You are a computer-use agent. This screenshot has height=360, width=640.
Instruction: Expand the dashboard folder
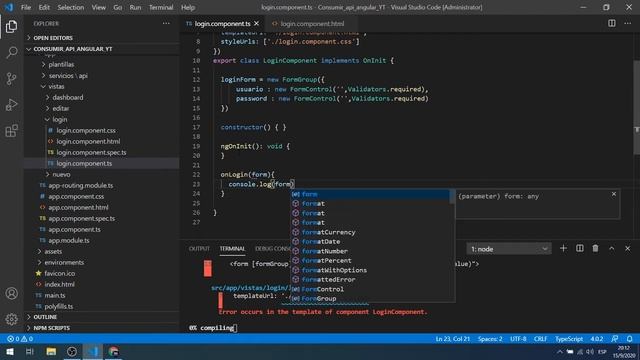tap(67, 98)
